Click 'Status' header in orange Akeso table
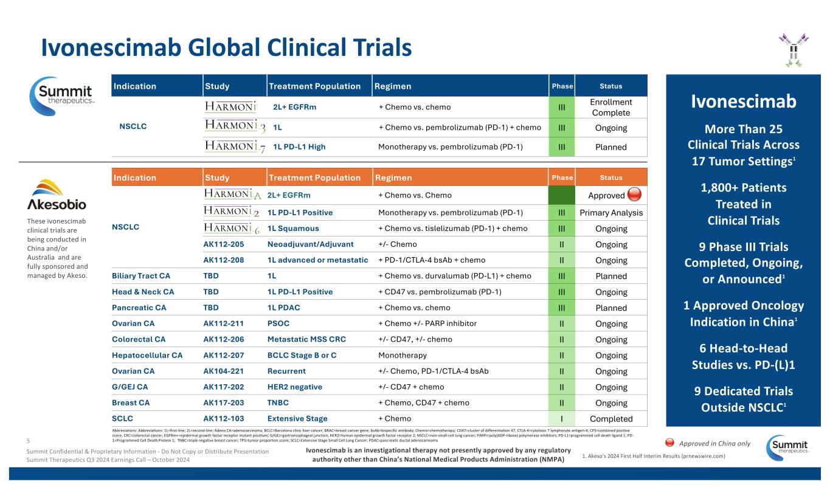Viewport: 830px width, 504px height. tap(610, 178)
